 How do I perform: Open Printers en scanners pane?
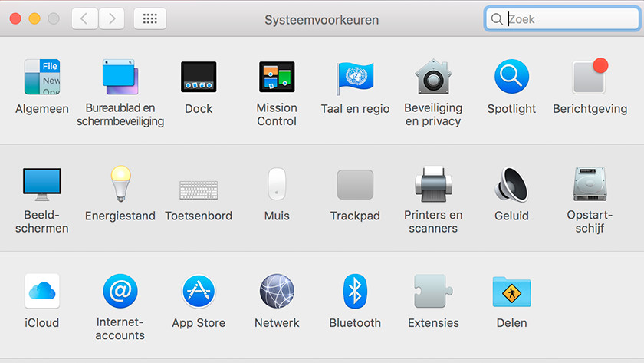(433, 185)
